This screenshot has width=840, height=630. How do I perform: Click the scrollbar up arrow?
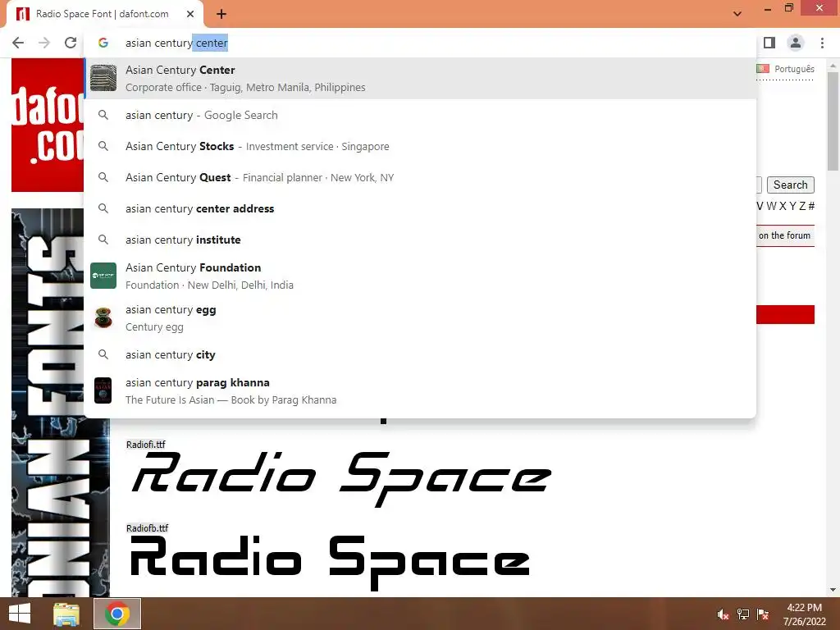coord(833,66)
